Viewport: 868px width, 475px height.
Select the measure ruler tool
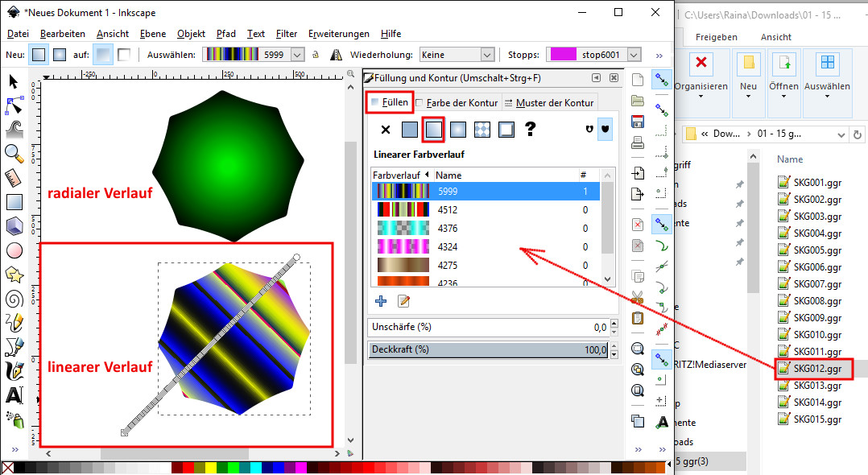14,178
